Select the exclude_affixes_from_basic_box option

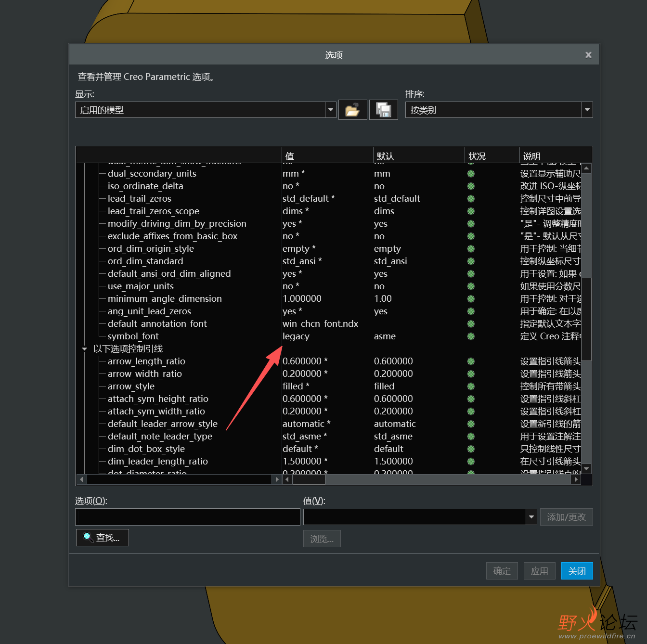pos(172,236)
